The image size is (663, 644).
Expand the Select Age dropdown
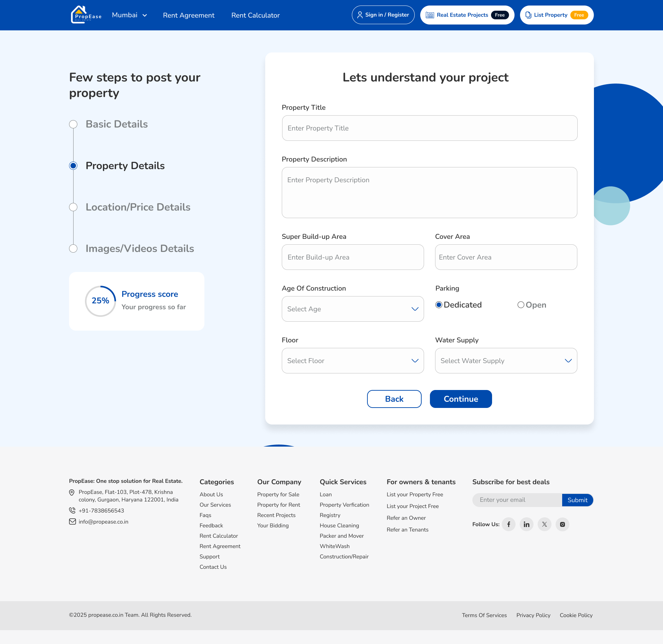(x=353, y=309)
